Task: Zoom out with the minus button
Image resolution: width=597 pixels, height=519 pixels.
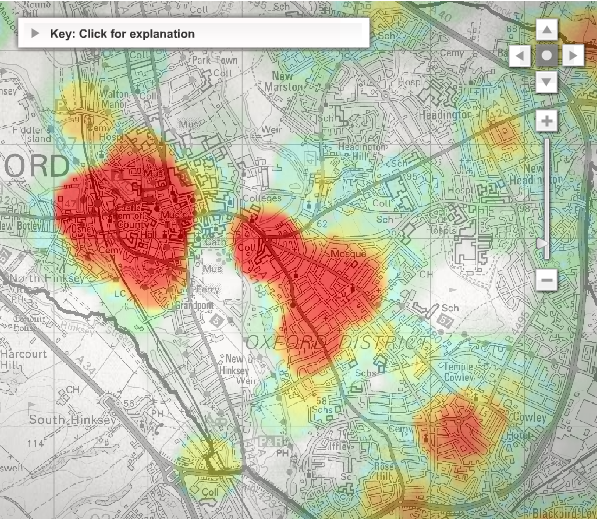Action: pyautogui.click(x=547, y=280)
